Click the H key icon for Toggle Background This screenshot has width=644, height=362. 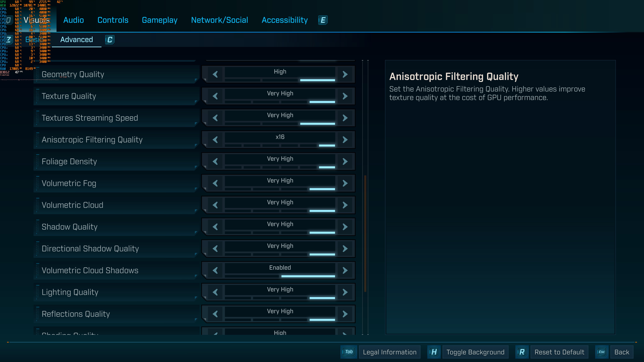(x=434, y=352)
